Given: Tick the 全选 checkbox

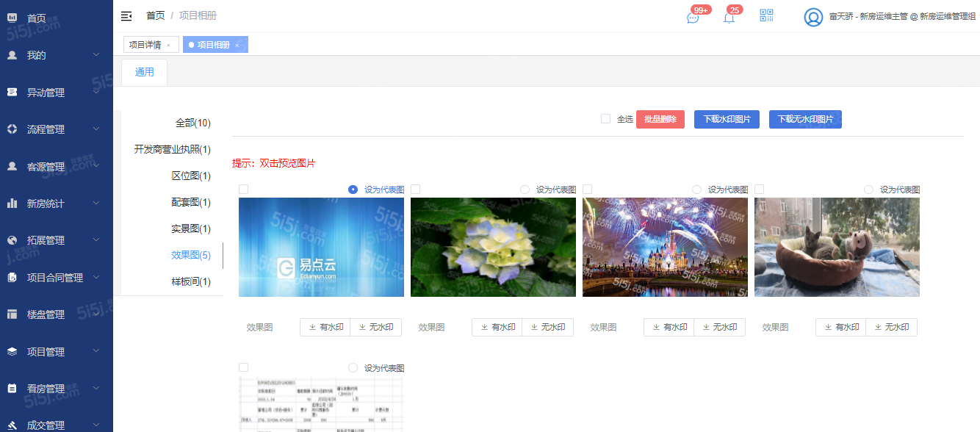Looking at the screenshot, I should tap(605, 119).
